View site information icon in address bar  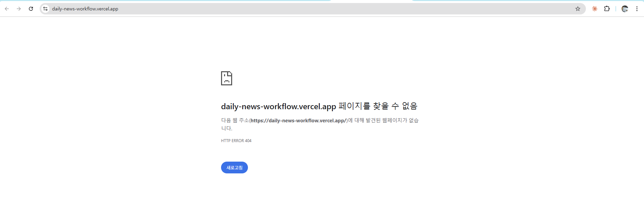click(x=45, y=9)
